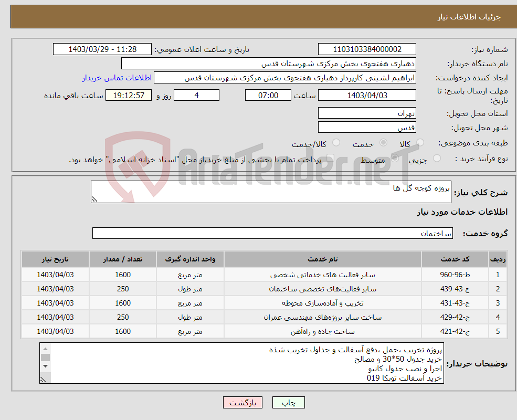The image size is (517, 420).
Task: Click the heading اطلاعات خدمات مورد نیاز
Action: (462, 212)
